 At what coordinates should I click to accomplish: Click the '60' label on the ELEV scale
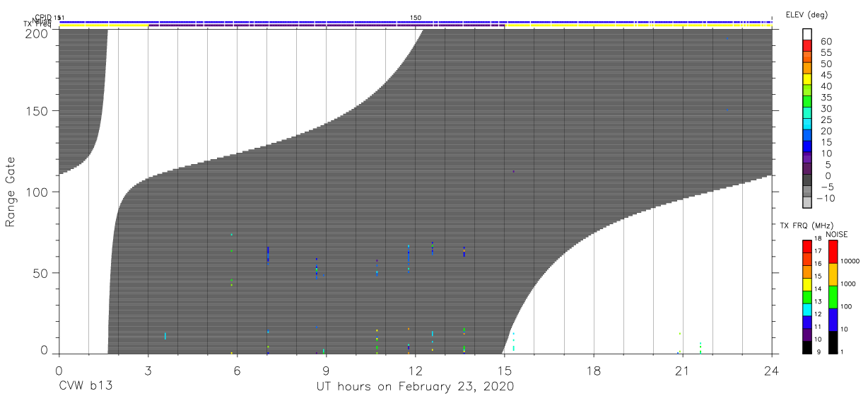coord(826,42)
